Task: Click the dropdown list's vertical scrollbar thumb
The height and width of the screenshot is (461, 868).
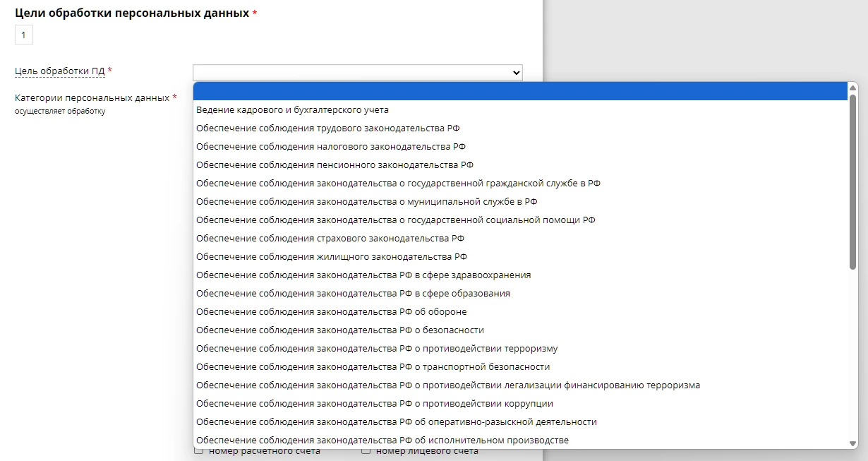Action: [x=852, y=181]
